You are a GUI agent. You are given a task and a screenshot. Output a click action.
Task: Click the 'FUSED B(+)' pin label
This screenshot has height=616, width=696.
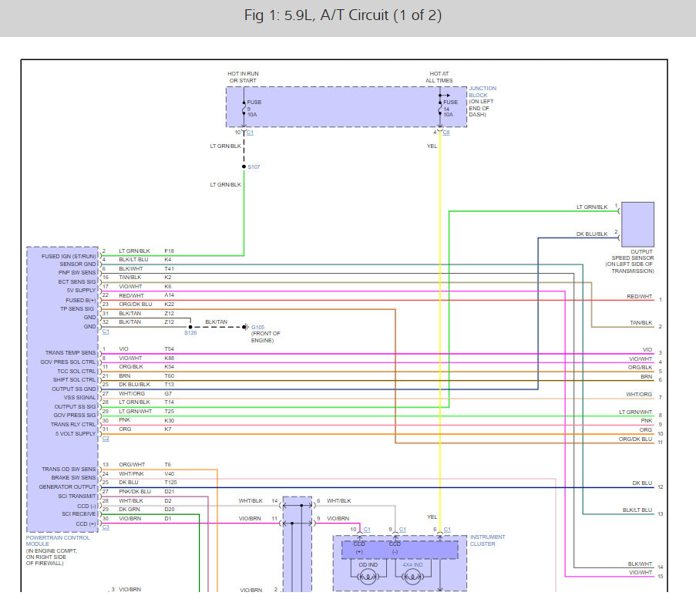click(81, 300)
